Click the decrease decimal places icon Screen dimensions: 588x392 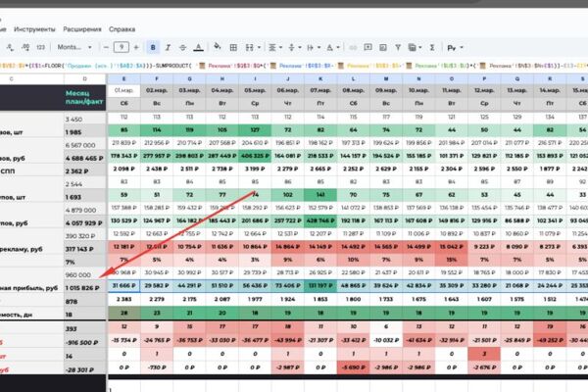pyautogui.click(x=10, y=47)
